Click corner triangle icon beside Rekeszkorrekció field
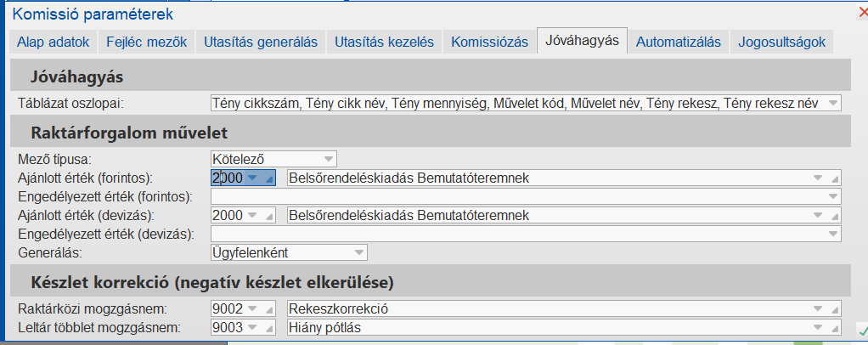Screen dimensions: 868x345 (835, 309)
